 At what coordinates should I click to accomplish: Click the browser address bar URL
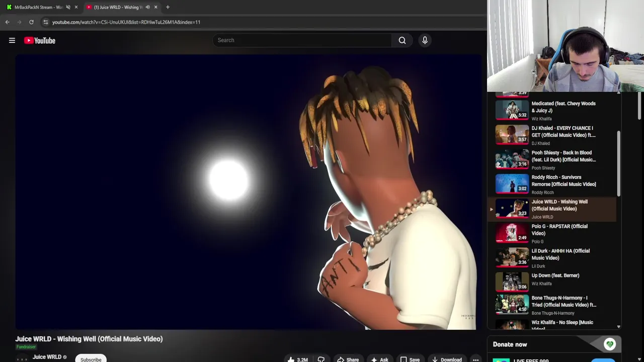[x=126, y=22]
